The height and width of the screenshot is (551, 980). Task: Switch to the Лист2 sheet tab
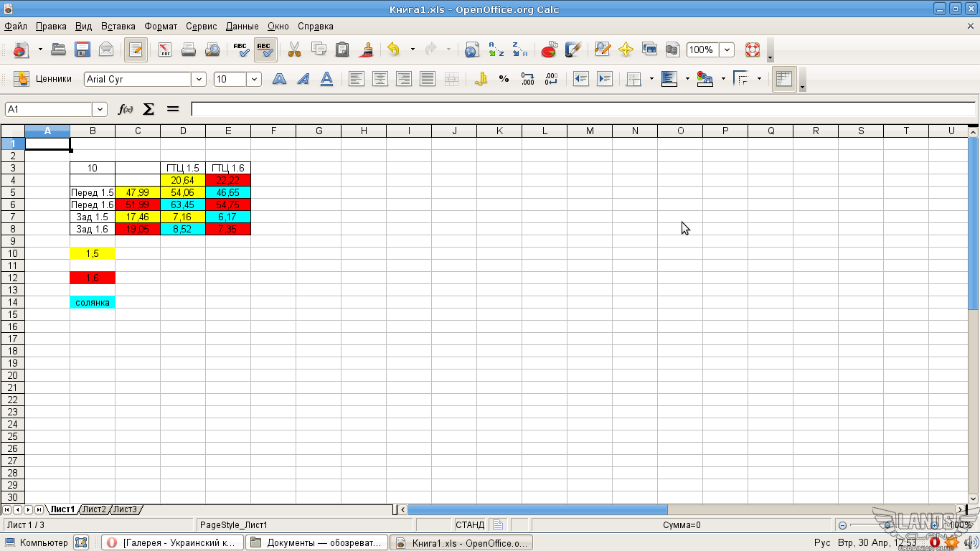tap(94, 509)
